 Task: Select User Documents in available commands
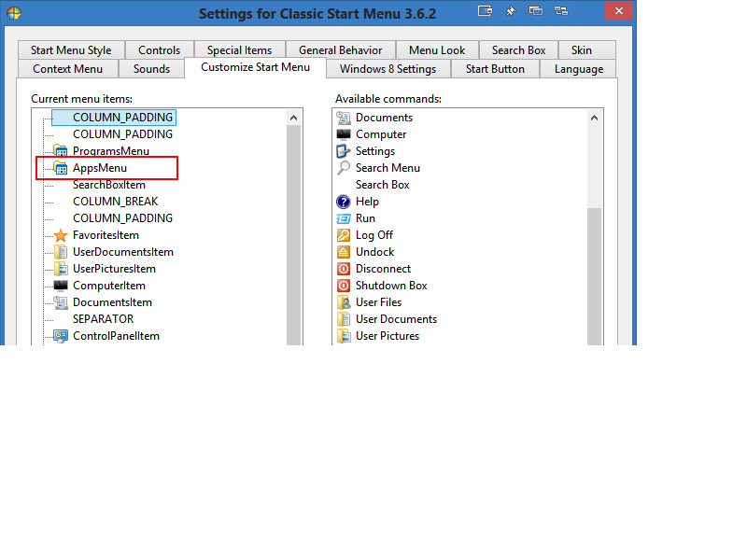tap(396, 319)
